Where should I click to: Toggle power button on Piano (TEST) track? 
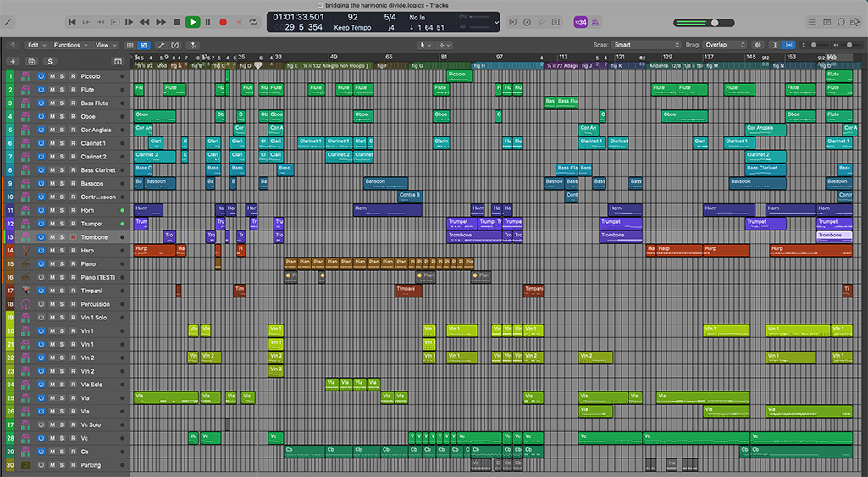(x=41, y=278)
